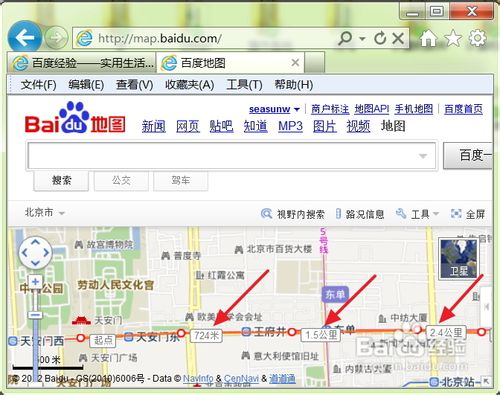Open the 知道 link

coord(255,127)
